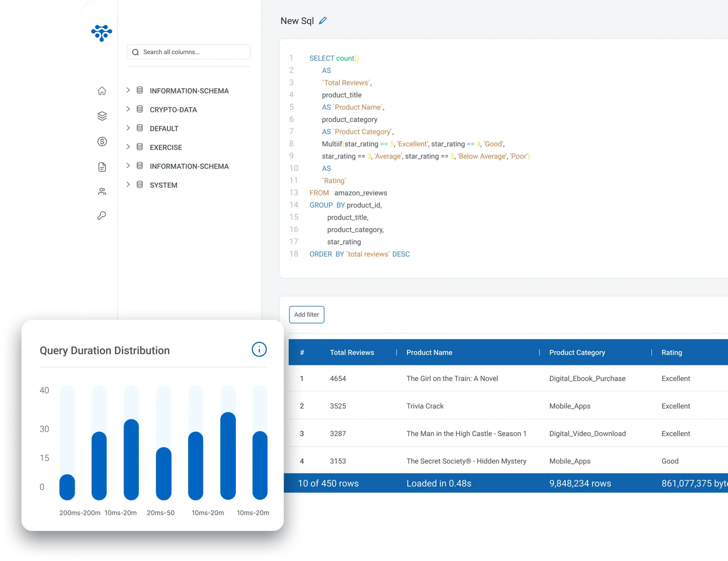Click the blue logo at top left
This screenshot has height=561, width=728.
pos(102,33)
